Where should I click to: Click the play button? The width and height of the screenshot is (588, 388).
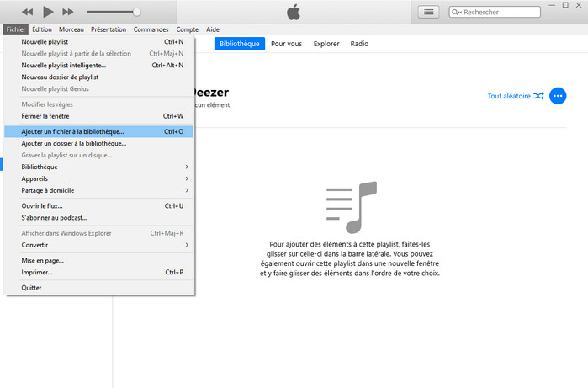48,12
